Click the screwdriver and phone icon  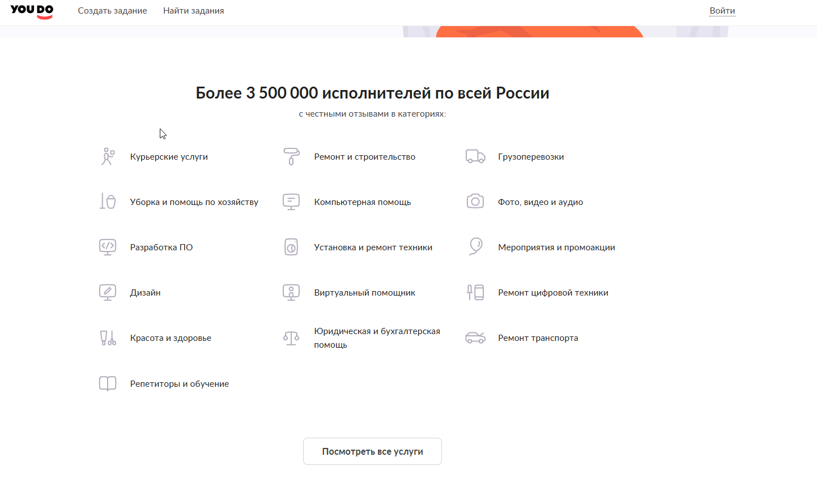pyautogui.click(x=475, y=292)
